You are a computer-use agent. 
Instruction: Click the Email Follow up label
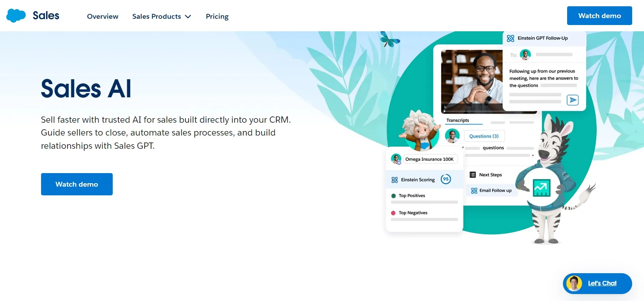click(x=495, y=190)
